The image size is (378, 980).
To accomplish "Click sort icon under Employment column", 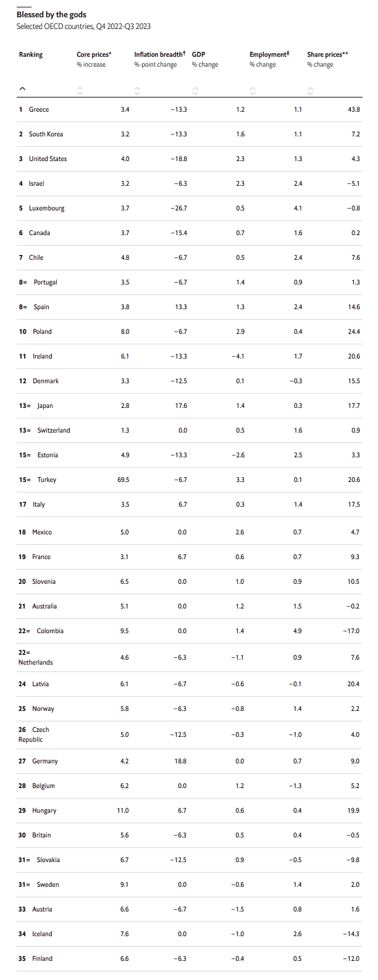I will (x=253, y=91).
